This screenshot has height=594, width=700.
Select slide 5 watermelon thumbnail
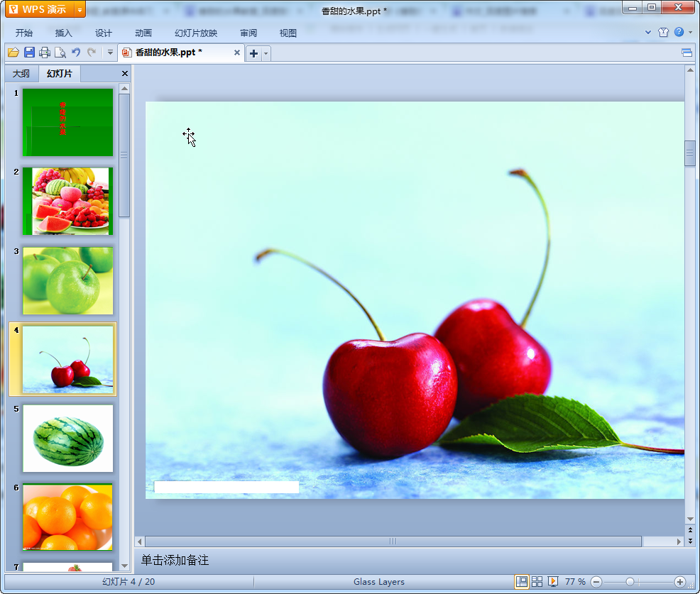click(68, 439)
